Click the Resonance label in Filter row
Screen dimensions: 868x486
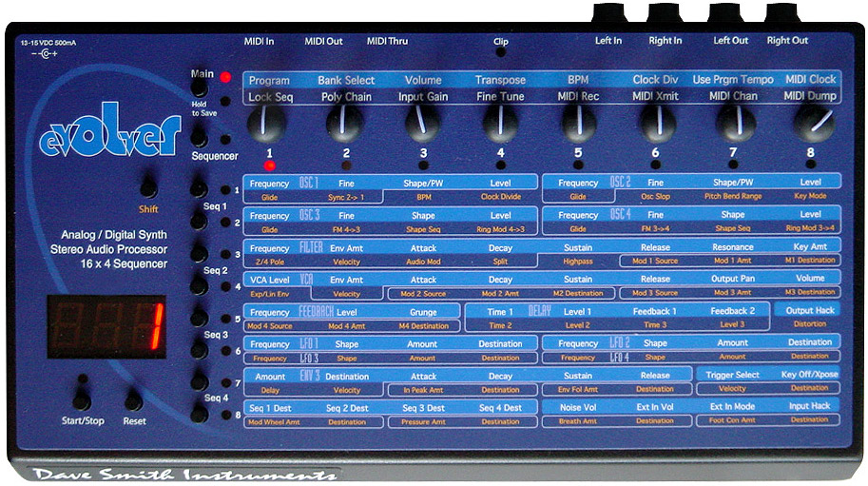732,247
